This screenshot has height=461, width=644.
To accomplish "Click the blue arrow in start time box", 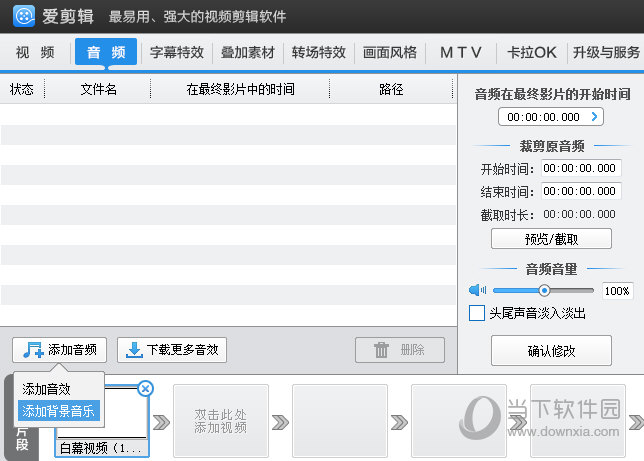I will tap(594, 117).
